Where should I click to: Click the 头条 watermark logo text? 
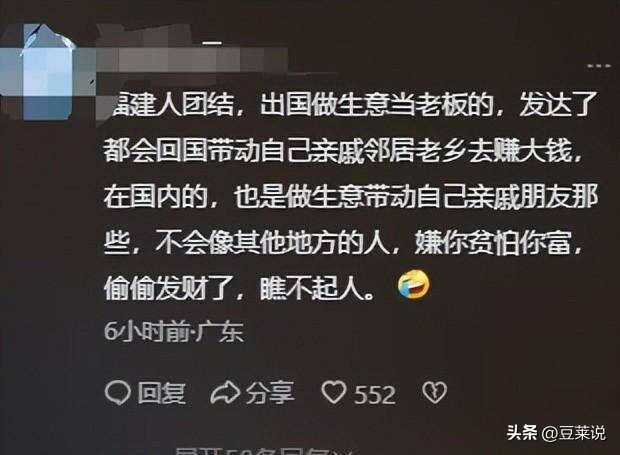point(522,432)
